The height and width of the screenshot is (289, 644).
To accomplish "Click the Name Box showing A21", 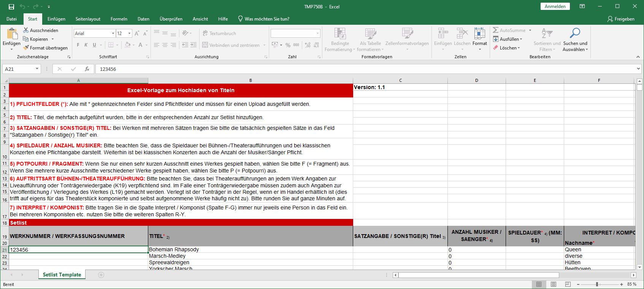I will tap(22, 69).
